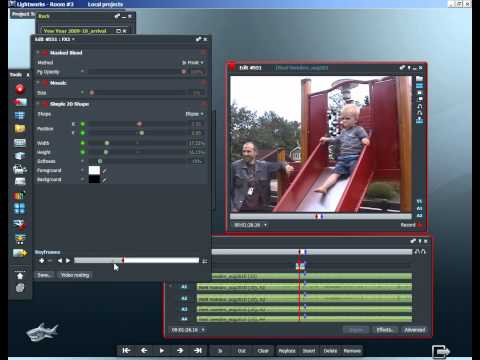Click the headphones icon on viewer right strip
Image resolution: width=480 pixels, height=360 pixels.
pos(420,106)
